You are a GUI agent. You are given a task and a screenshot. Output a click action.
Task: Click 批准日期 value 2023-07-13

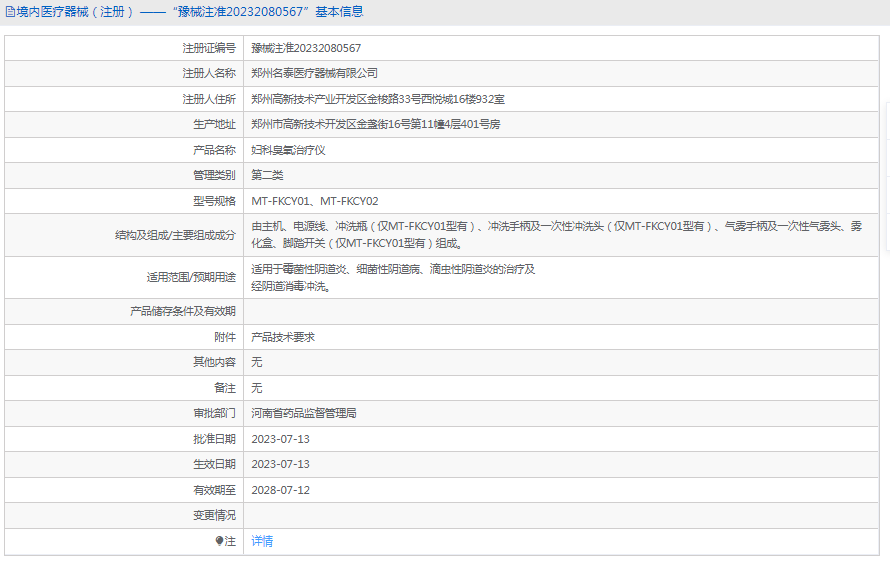point(280,439)
